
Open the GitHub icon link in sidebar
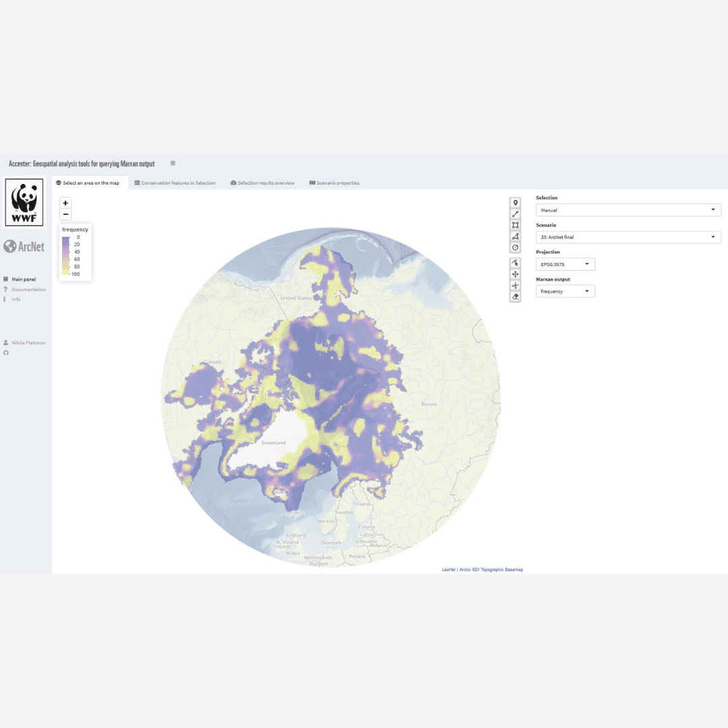(x=6, y=353)
